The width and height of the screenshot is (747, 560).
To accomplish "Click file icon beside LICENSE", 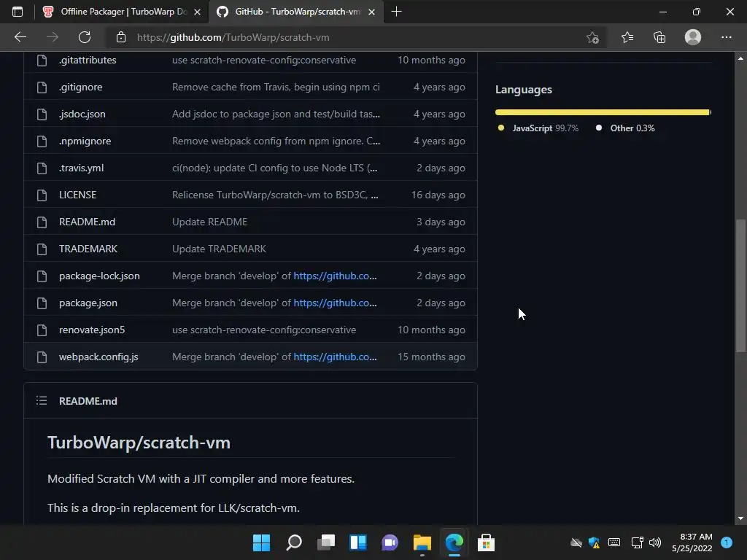I will click(42, 195).
